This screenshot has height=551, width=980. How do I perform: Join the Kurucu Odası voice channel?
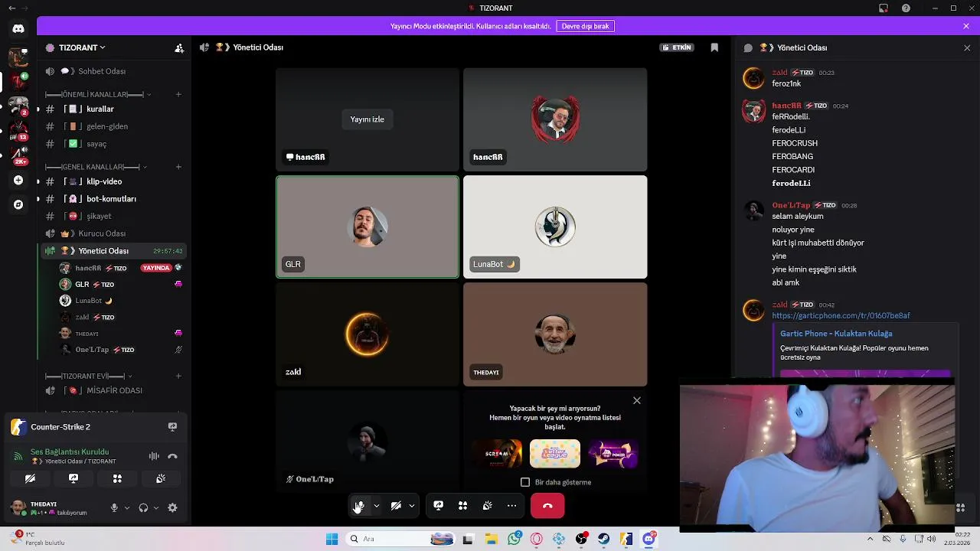[113, 233]
